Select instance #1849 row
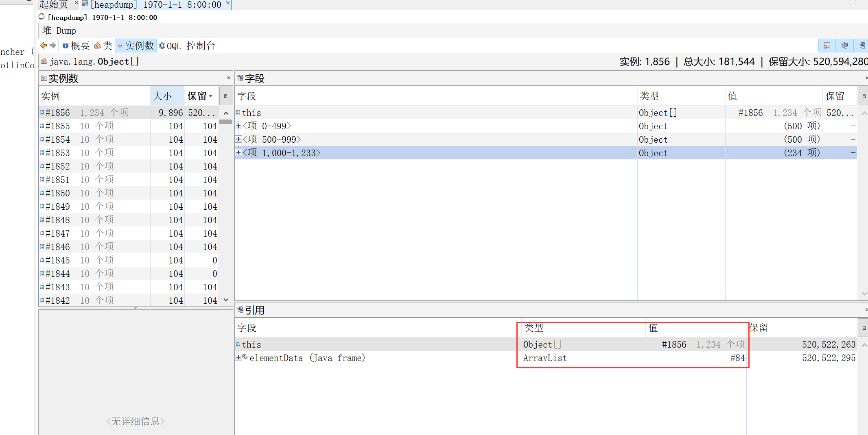The height and width of the screenshot is (435, 868). point(129,207)
